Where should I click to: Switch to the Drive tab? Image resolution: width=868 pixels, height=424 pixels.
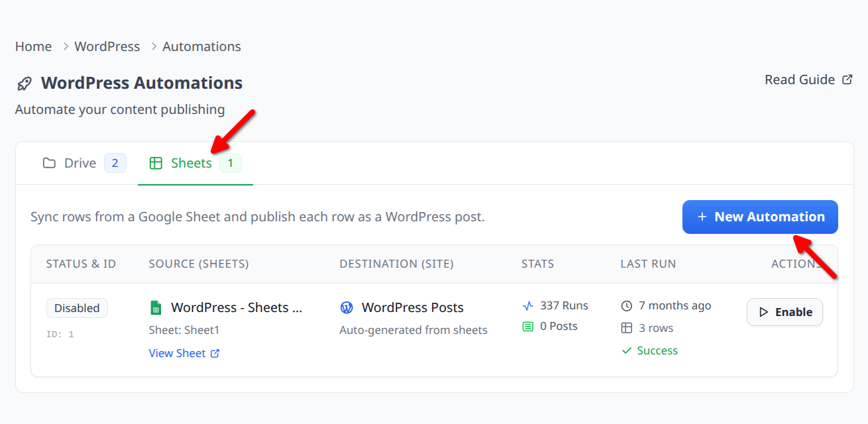click(80, 163)
